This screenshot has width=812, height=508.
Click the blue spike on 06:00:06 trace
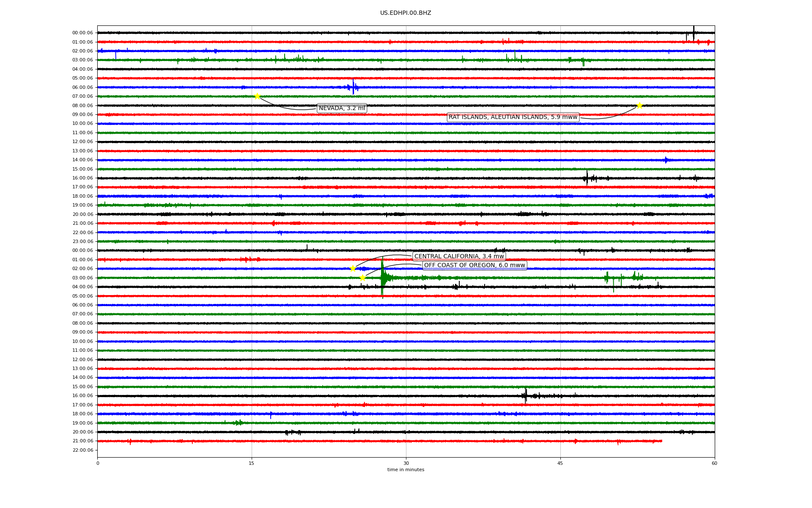coord(353,87)
